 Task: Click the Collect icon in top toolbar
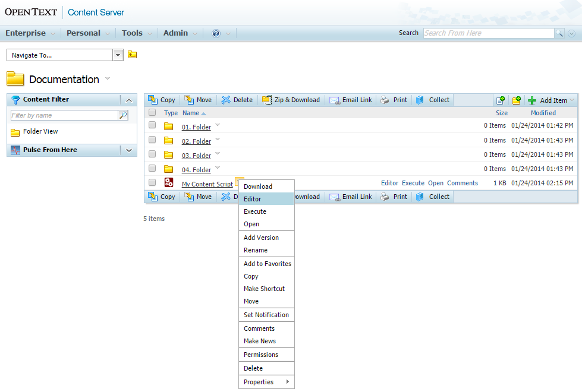420,100
